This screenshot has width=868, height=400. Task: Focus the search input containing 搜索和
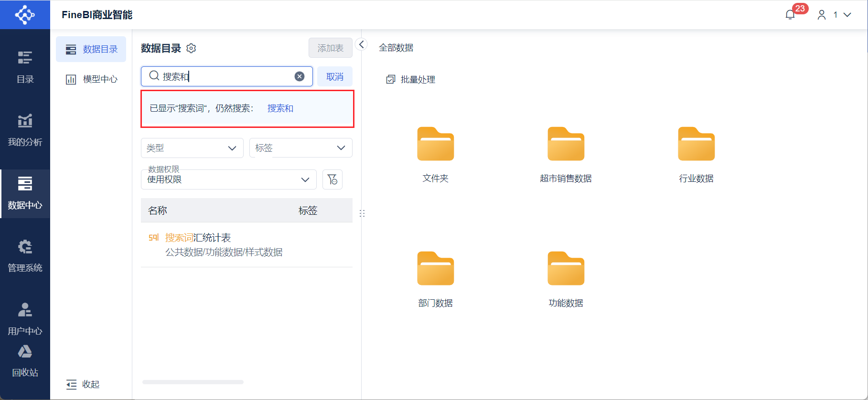(x=227, y=76)
